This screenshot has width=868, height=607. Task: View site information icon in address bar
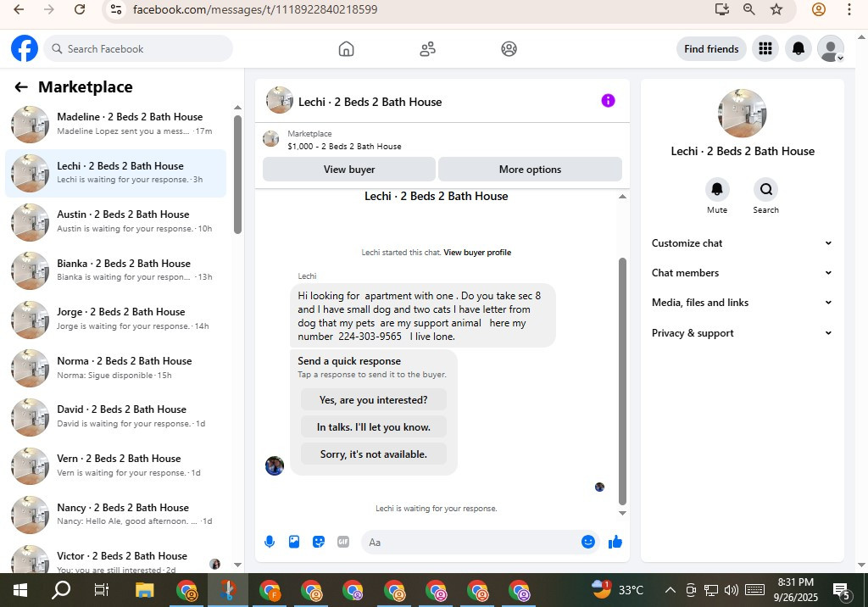click(115, 9)
